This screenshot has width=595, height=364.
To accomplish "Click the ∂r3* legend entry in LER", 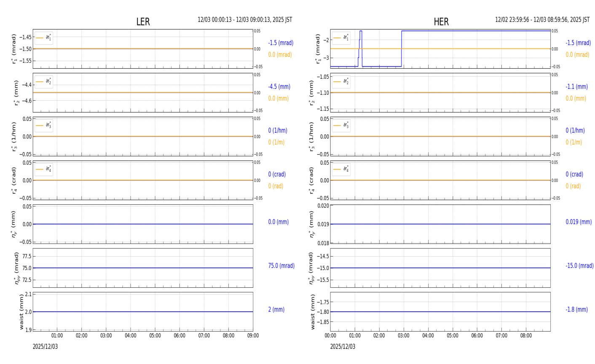I will point(44,126).
